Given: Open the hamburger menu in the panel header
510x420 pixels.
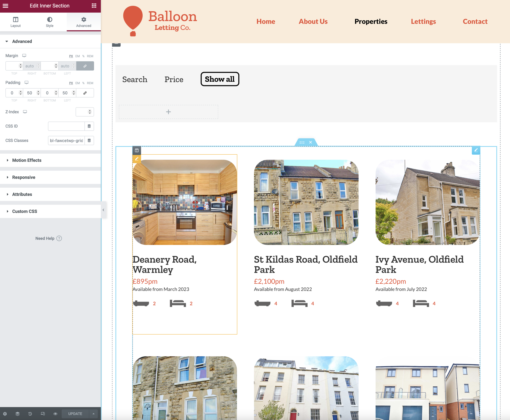Looking at the screenshot, I should click(5, 6).
